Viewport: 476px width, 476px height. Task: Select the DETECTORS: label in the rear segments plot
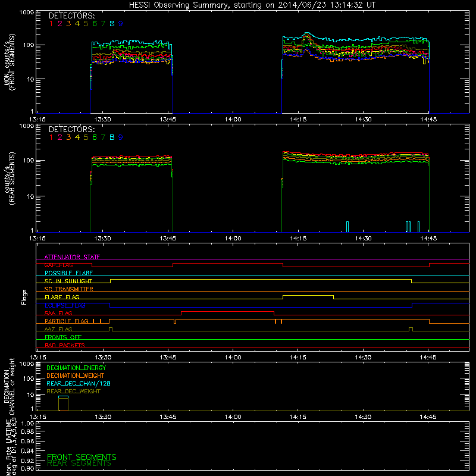71,129
